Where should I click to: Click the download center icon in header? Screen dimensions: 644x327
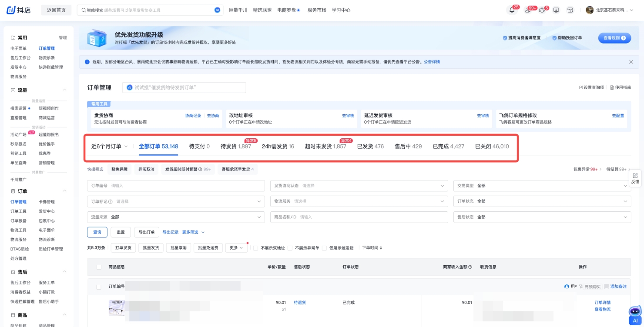[556, 10]
